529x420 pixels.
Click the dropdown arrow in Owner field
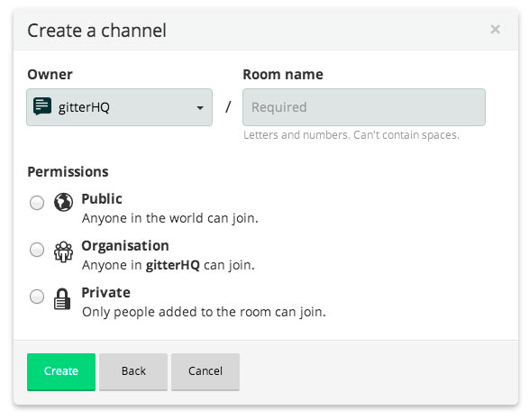(200, 108)
